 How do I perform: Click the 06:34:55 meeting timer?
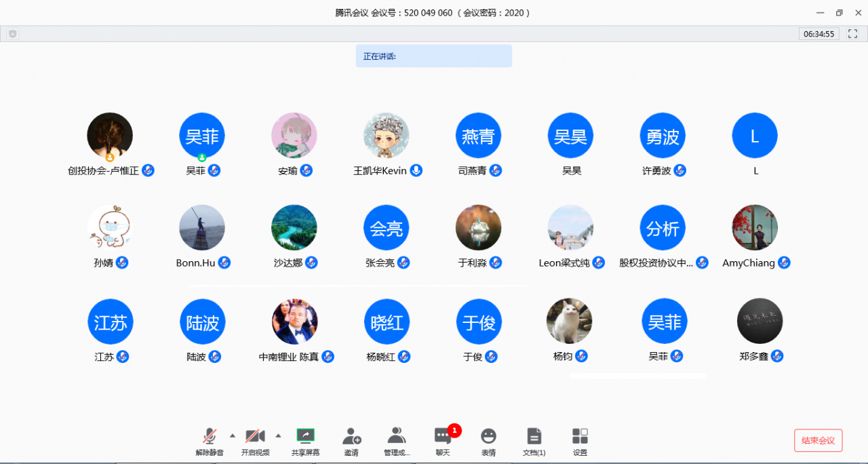pos(818,34)
